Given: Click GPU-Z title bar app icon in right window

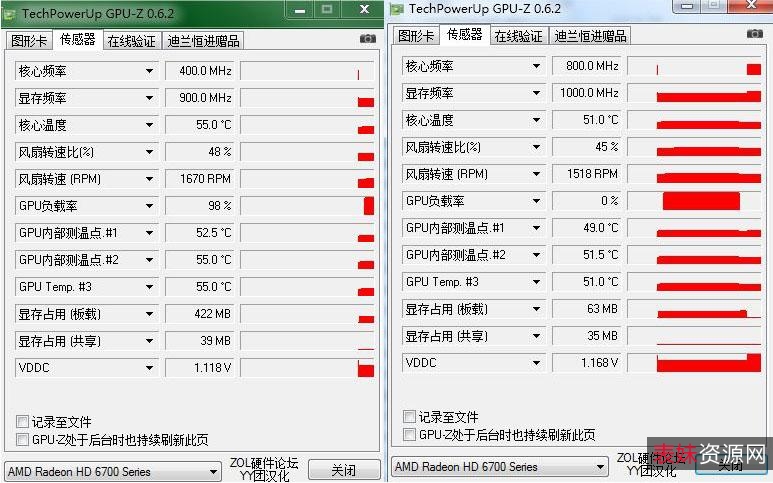Looking at the screenshot, I should coord(397,9).
